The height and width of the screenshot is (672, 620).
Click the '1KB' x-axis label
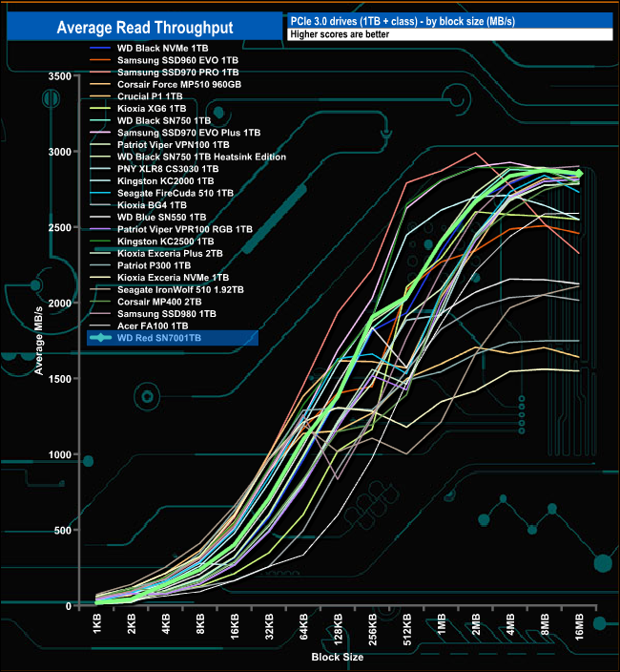coord(96,623)
